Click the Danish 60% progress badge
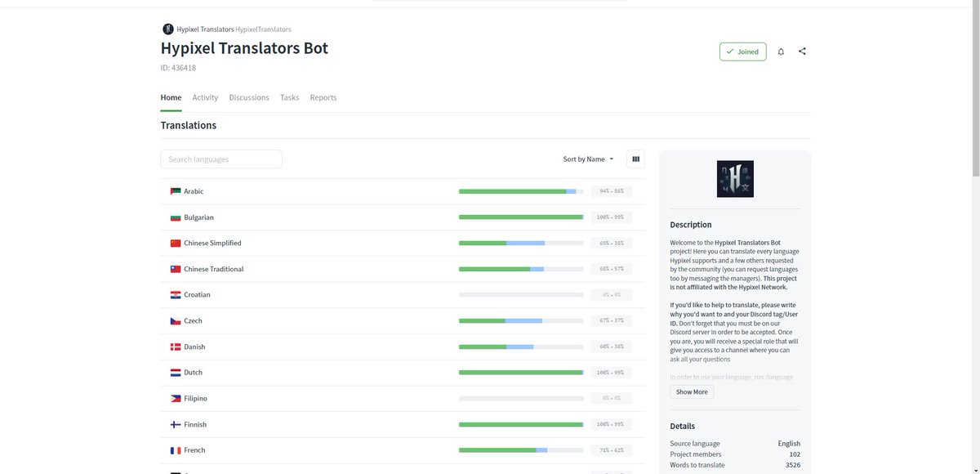Screen dimensions: 980x474 coord(612,347)
